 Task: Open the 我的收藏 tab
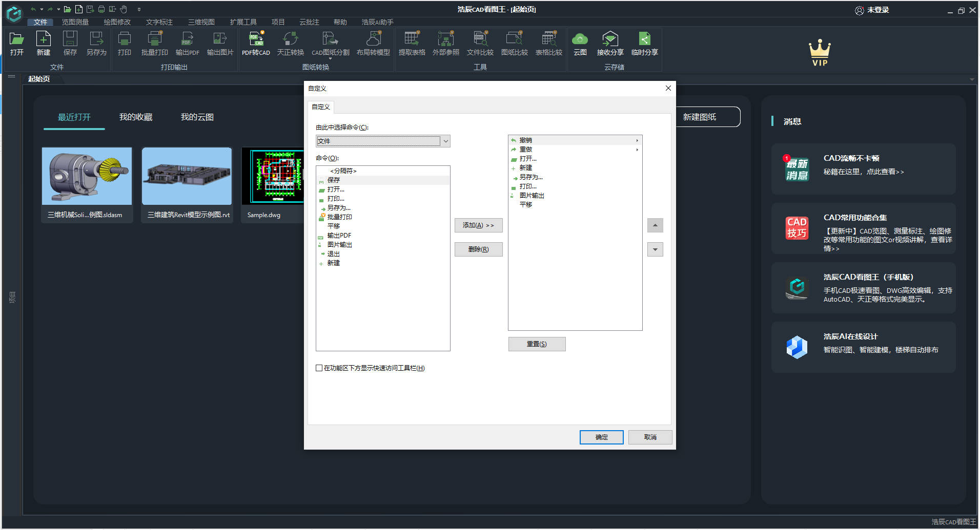[136, 117]
